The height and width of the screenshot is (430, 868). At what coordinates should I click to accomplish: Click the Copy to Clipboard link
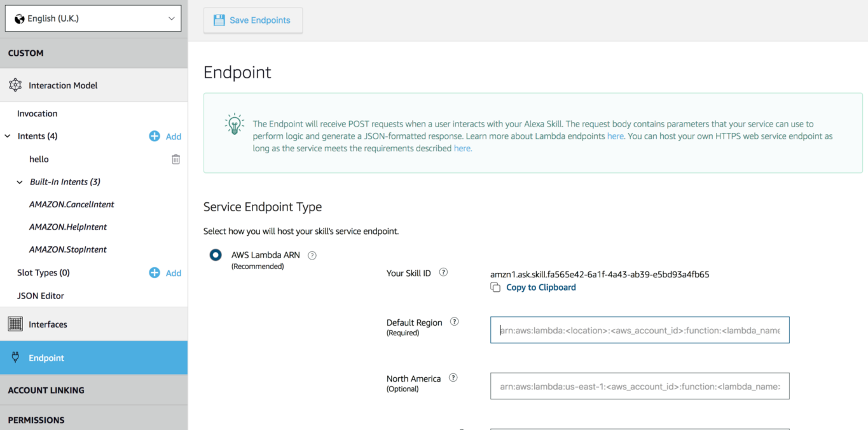[x=541, y=288]
